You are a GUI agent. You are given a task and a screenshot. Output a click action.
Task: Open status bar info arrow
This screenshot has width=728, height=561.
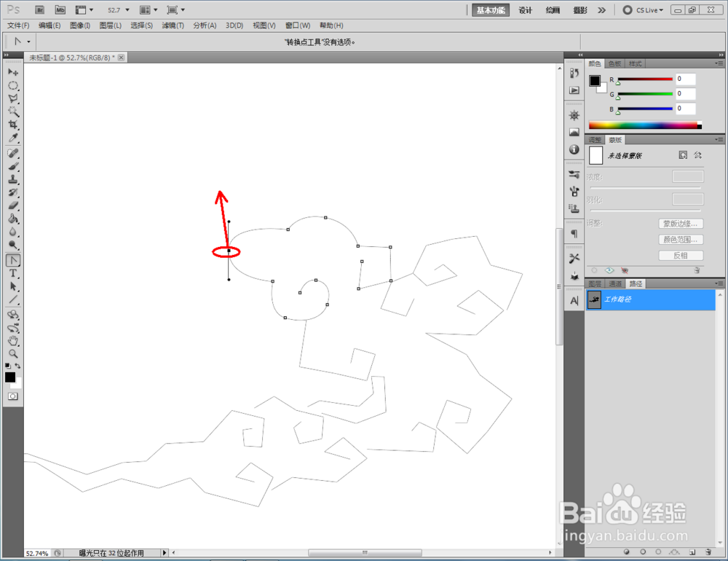pos(164,553)
